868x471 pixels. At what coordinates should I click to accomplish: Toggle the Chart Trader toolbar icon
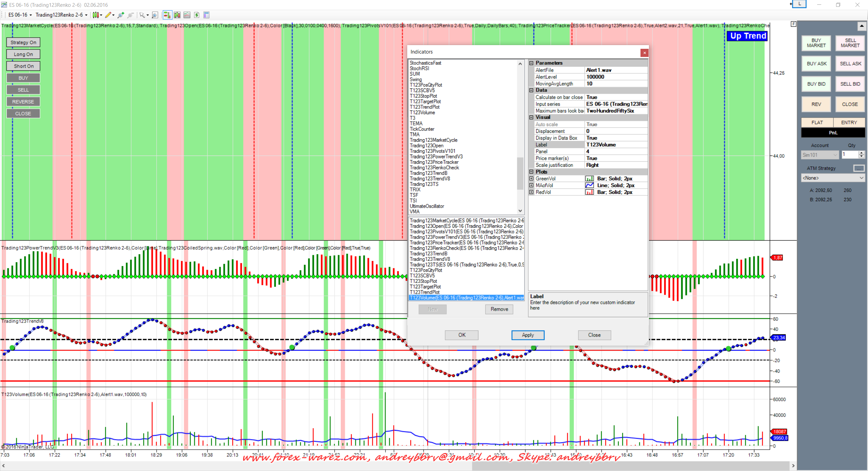[167, 15]
